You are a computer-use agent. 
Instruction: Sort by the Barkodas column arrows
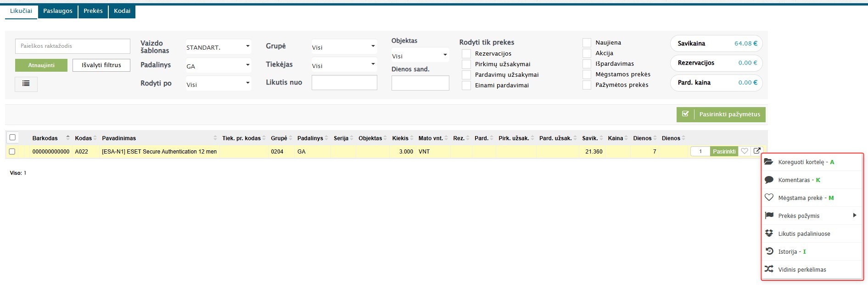point(68,138)
